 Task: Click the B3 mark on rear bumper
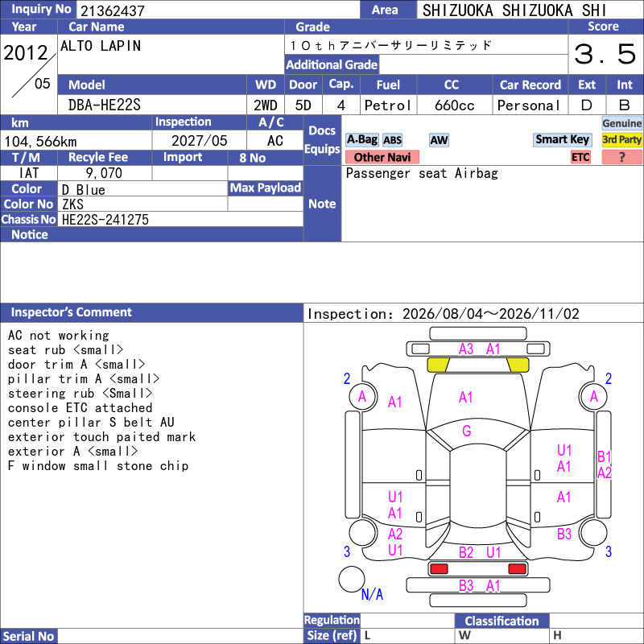466,586
